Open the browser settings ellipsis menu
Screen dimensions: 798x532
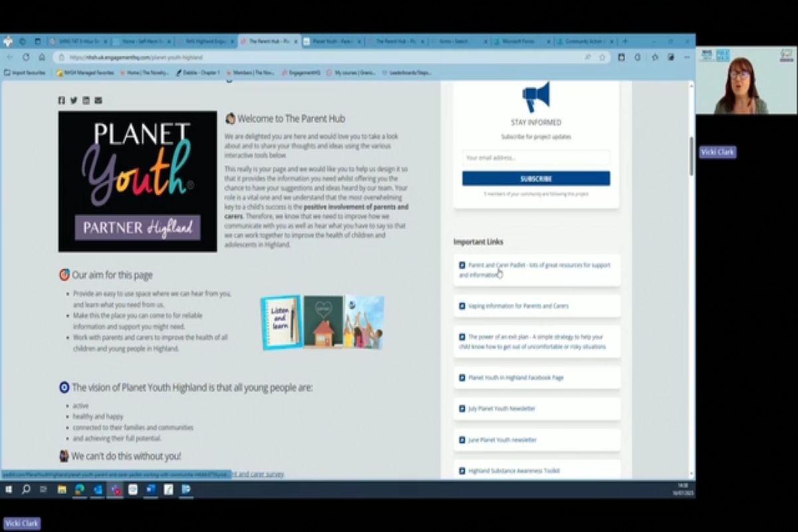pyautogui.click(x=687, y=57)
